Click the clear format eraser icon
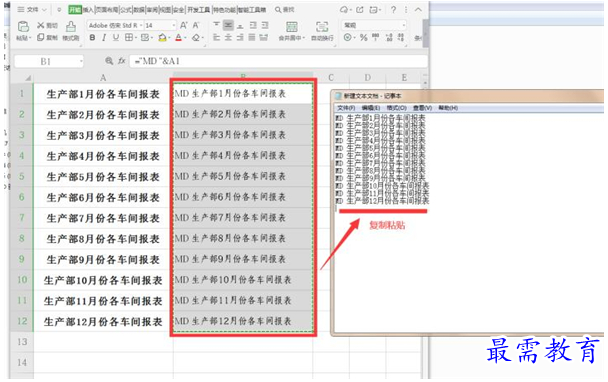The height and width of the screenshot is (382, 608). click(x=196, y=38)
